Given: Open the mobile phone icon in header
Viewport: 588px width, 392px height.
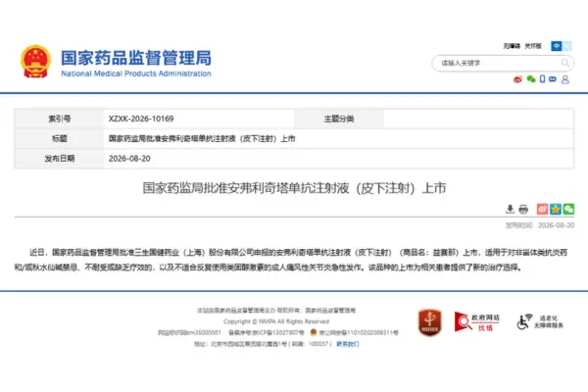Looking at the screenshot, I should click(542, 78).
